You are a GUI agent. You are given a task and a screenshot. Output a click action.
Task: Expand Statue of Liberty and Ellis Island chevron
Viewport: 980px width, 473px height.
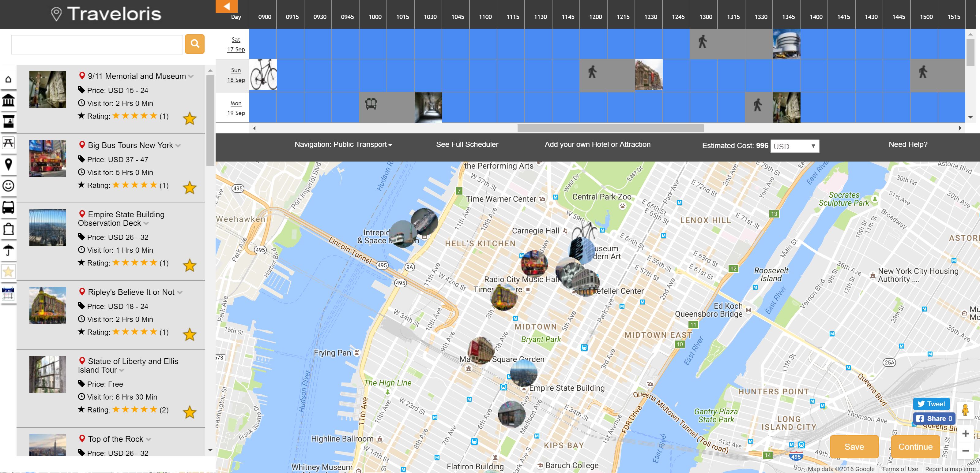click(122, 371)
